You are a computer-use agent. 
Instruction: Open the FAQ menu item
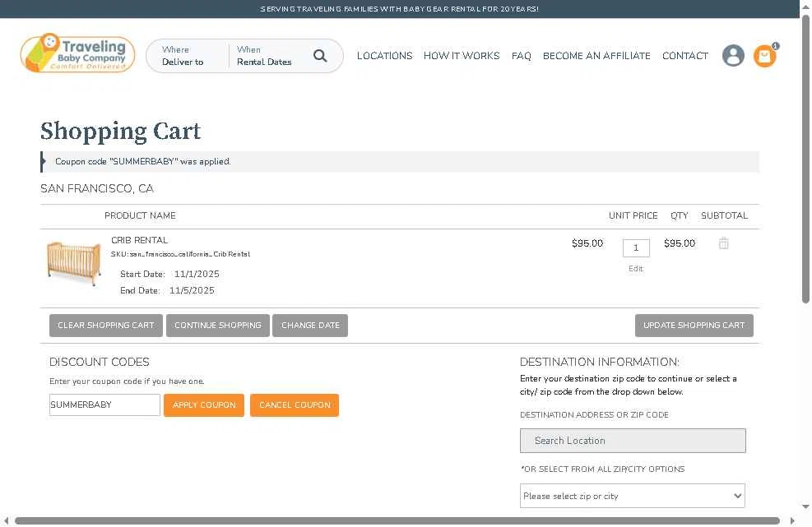point(521,55)
